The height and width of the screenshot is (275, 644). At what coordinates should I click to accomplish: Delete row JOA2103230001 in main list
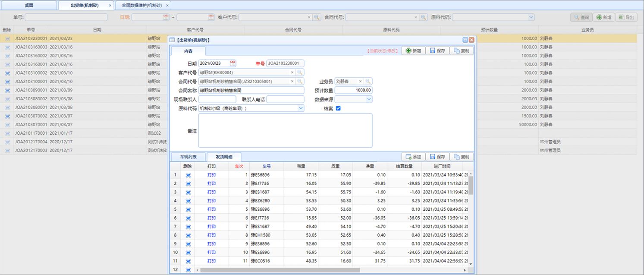pyautogui.click(x=7, y=38)
